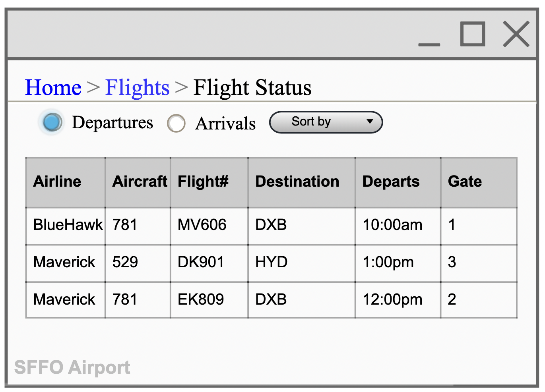545x392 pixels.
Task: Sort table by the Gate column header
Action: pos(464,182)
